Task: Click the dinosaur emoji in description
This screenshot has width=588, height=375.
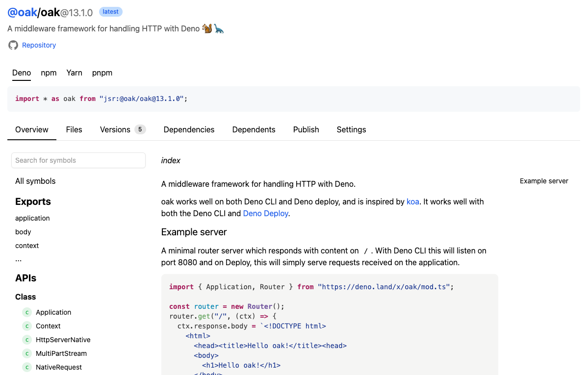Action: click(219, 28)
